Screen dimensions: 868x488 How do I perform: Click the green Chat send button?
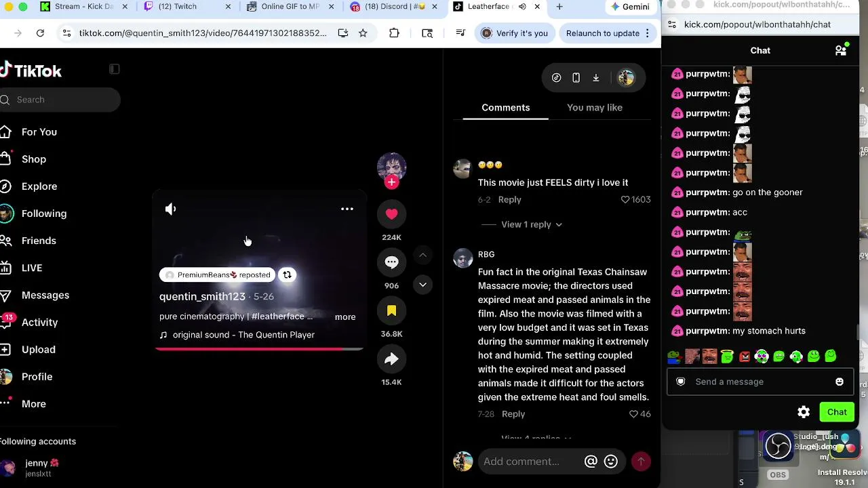(837, 412)
